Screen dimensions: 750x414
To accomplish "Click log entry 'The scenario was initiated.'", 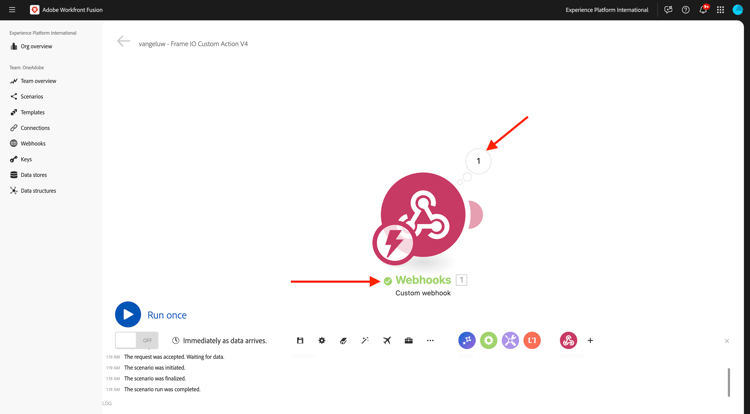I will (x=154, y=368).
